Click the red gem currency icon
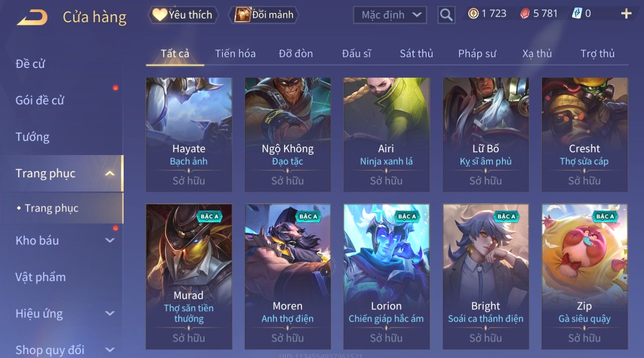The height and width of the screenshot is (358, 644). pos(525,14)
